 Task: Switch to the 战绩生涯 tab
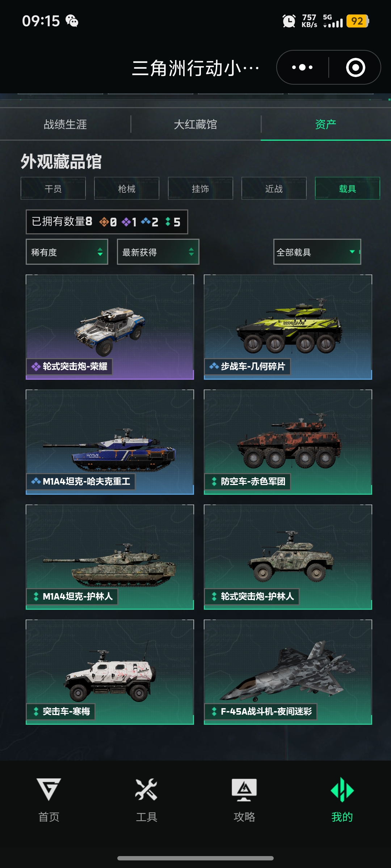point(65,124)
